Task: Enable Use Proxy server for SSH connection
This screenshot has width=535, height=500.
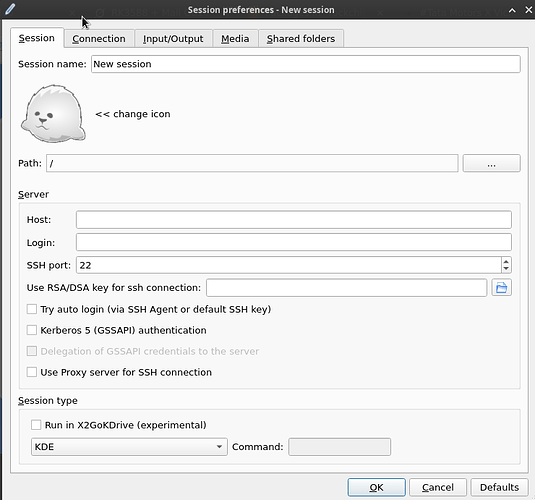Action: point(32,372)
